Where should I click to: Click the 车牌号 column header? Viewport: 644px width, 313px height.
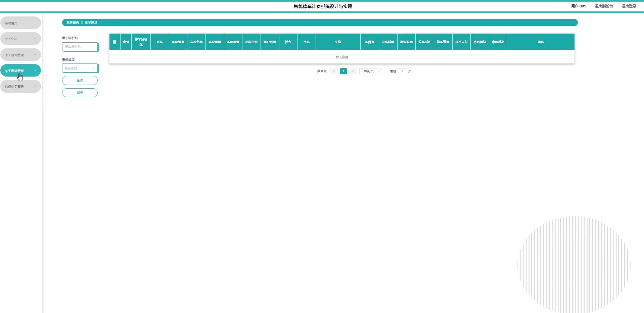pos(370,42)
